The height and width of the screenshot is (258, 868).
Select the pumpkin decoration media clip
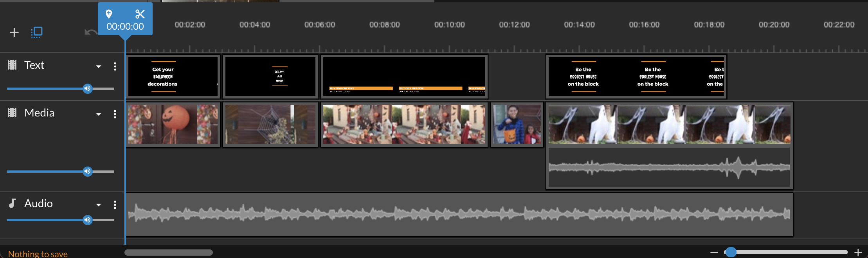coord(173,124)
